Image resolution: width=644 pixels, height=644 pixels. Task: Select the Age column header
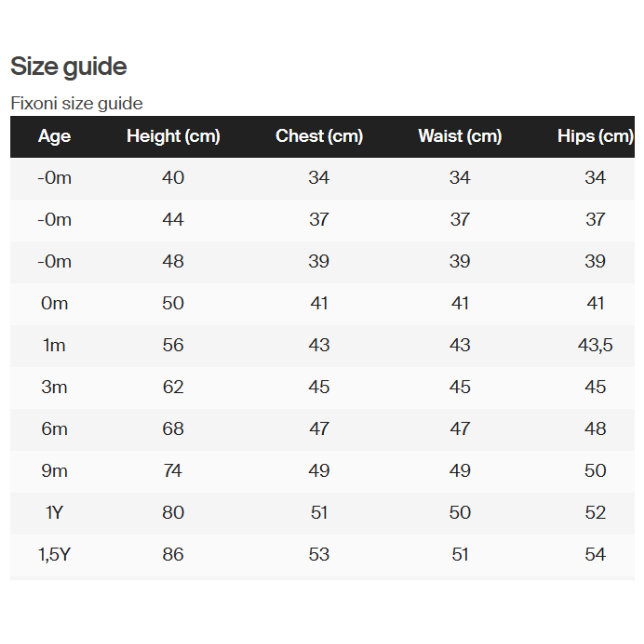click(54, 136)
